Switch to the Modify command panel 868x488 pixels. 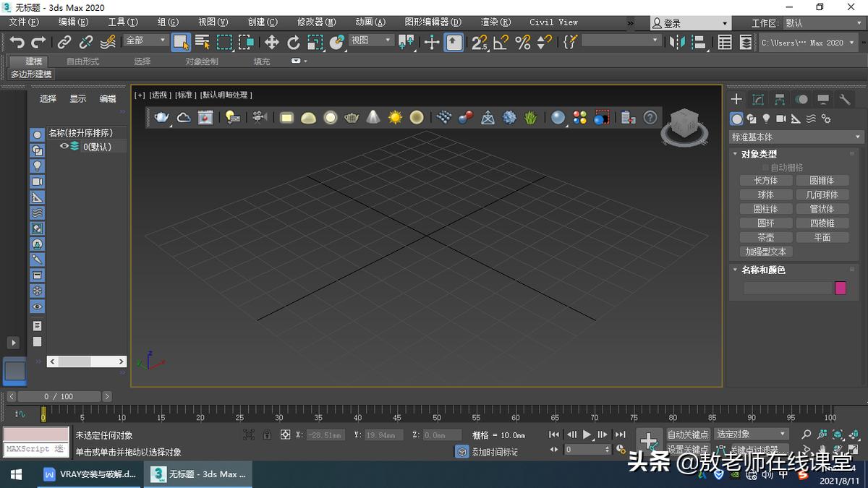(x=759, y=100)
